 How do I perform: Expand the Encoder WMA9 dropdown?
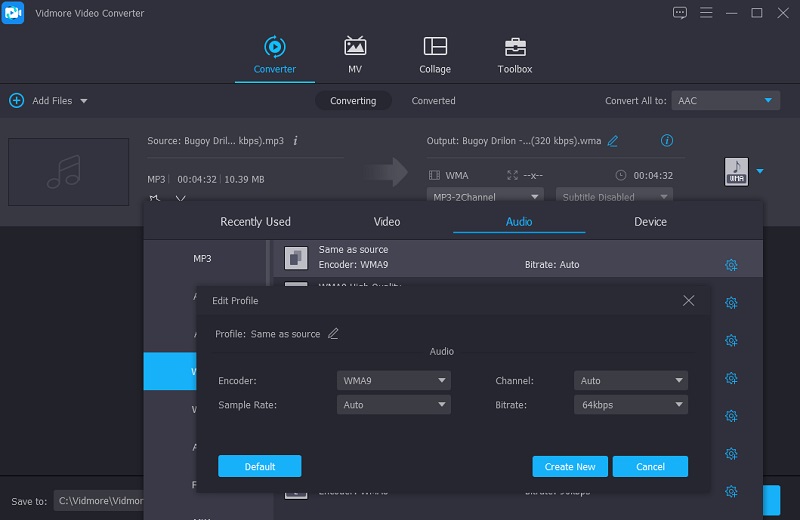click(393, 381)
